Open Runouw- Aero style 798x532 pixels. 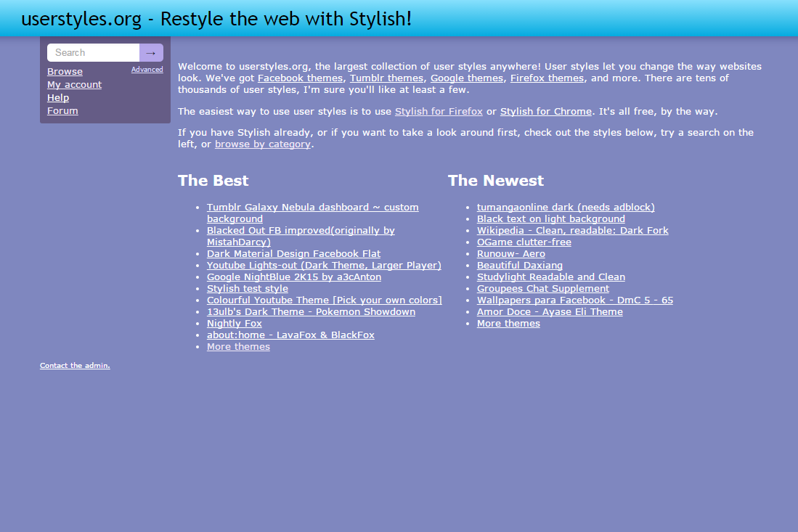click(511, 254)
